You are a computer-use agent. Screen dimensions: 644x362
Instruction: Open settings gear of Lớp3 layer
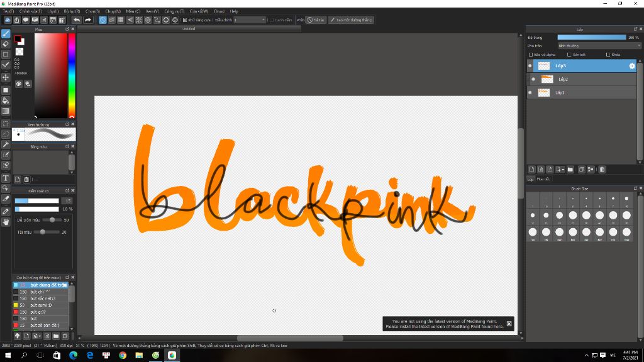[632, 65]
